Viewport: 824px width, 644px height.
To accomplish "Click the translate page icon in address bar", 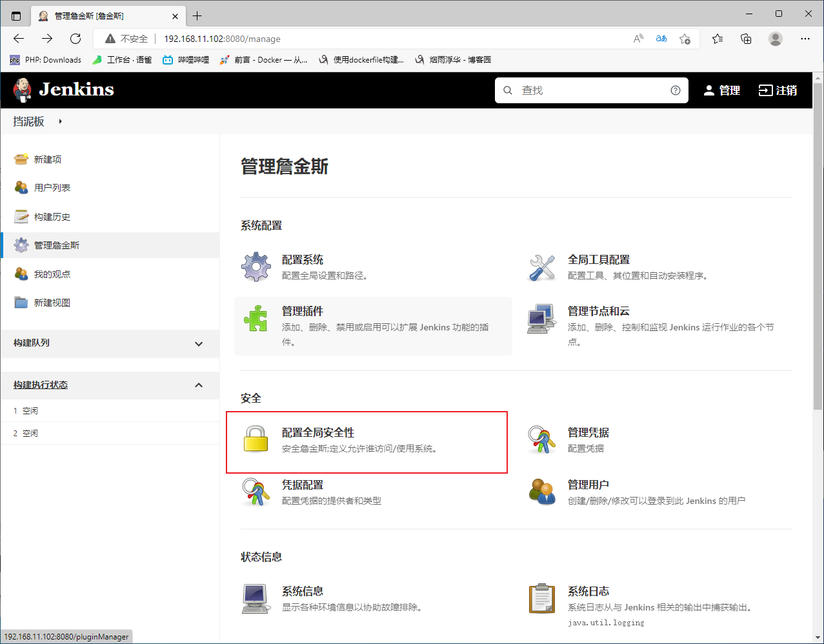I will pos(661,39).
